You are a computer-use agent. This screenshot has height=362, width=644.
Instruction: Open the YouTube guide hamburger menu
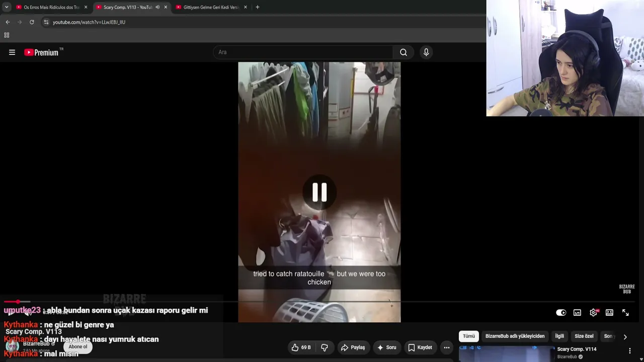click(x=12, y=52)
